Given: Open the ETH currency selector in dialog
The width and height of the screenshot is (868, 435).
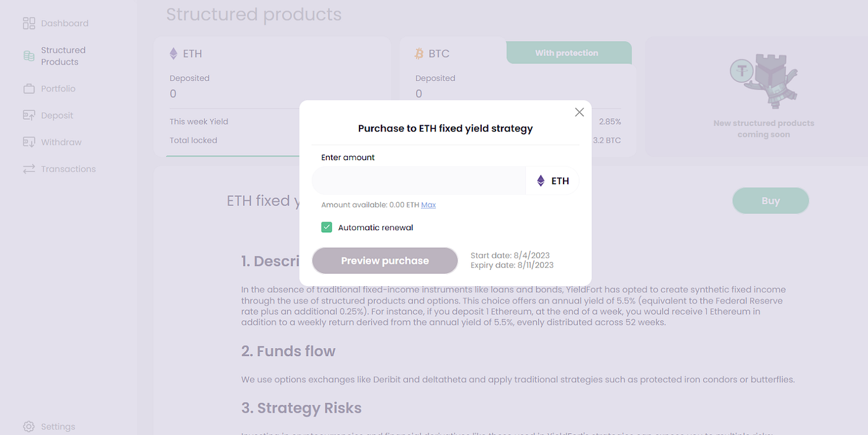Looking at the screenshot, I should [x=552, y=181].
